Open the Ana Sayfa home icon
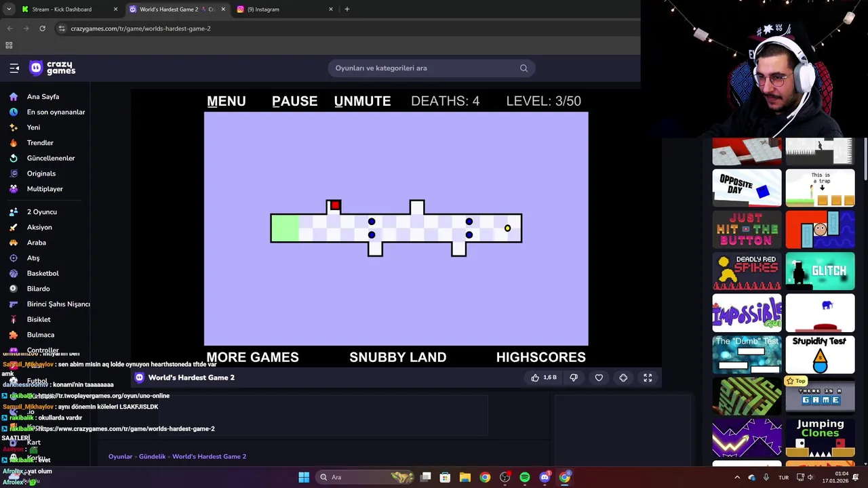The height and width of the screenshot is (488, 868). click(13, 97)
